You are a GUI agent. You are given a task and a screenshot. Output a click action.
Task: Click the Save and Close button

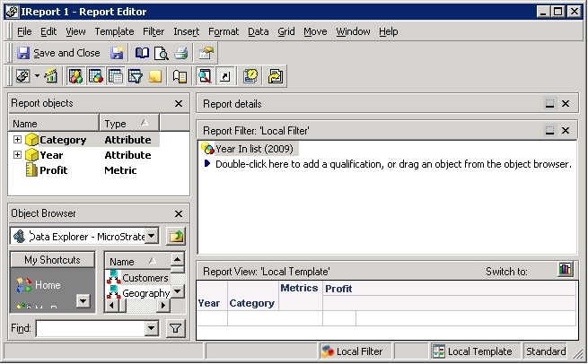[x=58, y=53]
